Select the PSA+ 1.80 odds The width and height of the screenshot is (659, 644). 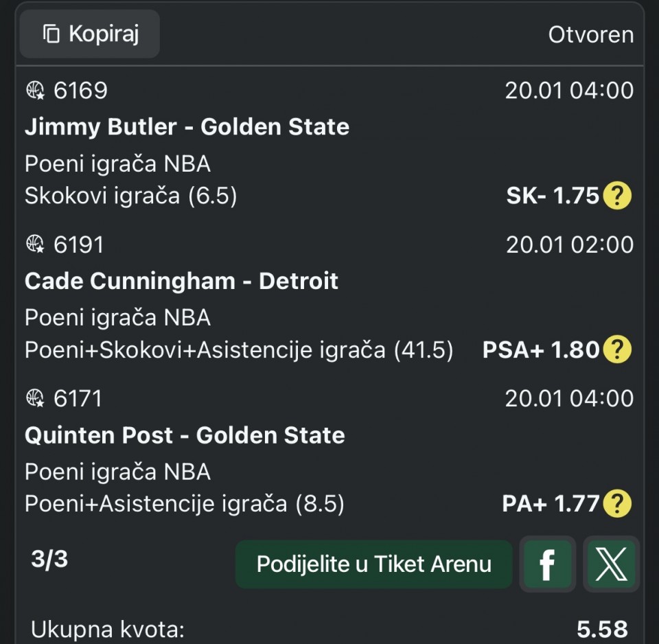(x=541, y=351)
